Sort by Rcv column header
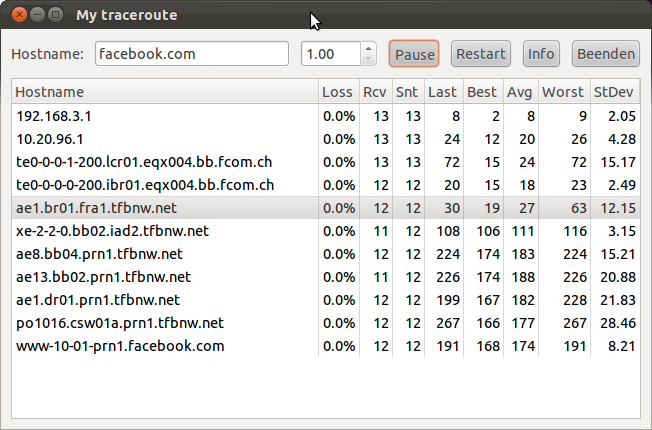 click(x=375, y=92)
